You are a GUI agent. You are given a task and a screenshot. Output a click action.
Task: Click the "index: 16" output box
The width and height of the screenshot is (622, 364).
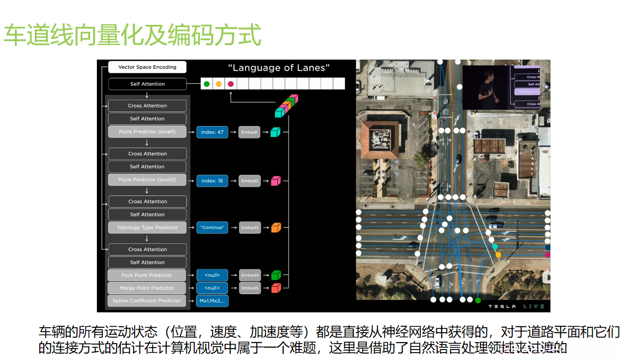click(212, 181)
